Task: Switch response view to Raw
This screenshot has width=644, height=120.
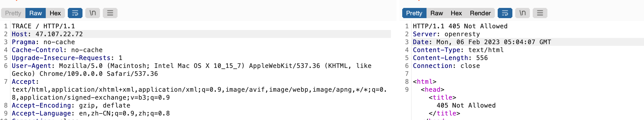Action: pyautogui.click(x=436, y=13)
